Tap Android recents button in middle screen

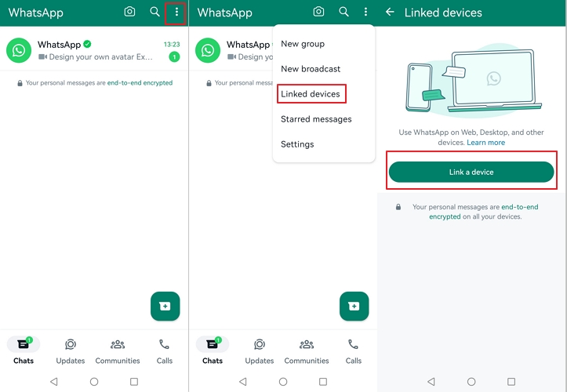click(x=323, y=382)
